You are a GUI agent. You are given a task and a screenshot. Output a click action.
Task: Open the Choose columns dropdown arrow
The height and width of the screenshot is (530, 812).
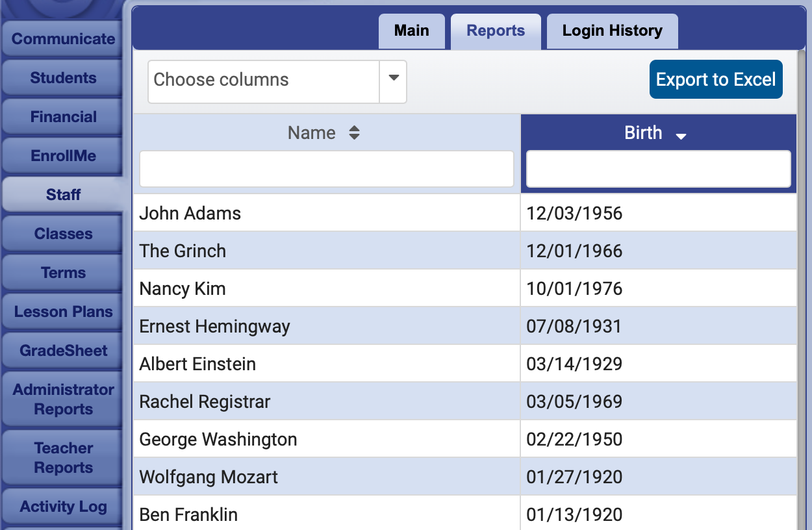pyautogui.click(x=393, y=79)
